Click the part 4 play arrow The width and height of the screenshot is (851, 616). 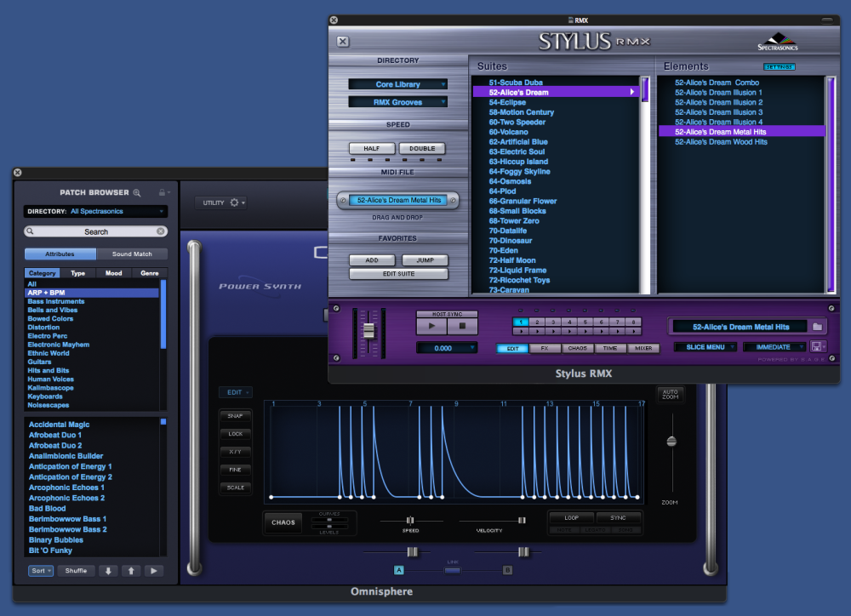(x=568, y=330)
